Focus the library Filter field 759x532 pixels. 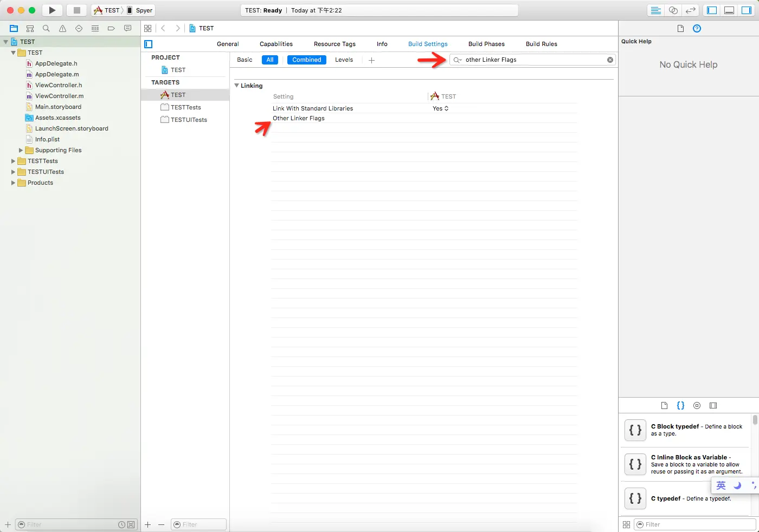(695, 524)
